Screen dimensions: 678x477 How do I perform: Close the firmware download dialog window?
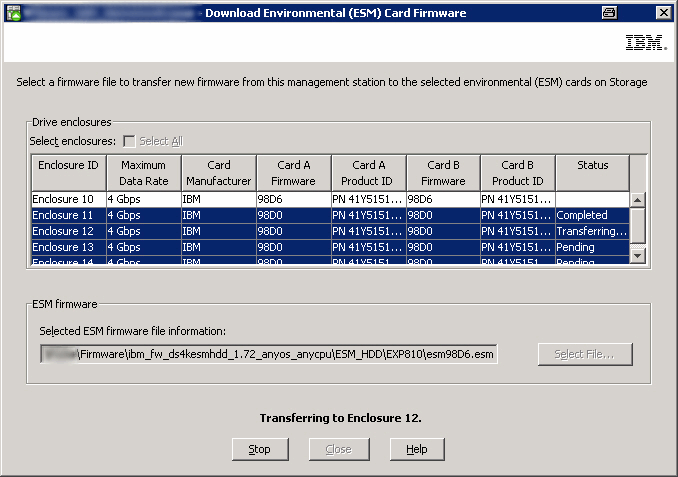662,12
